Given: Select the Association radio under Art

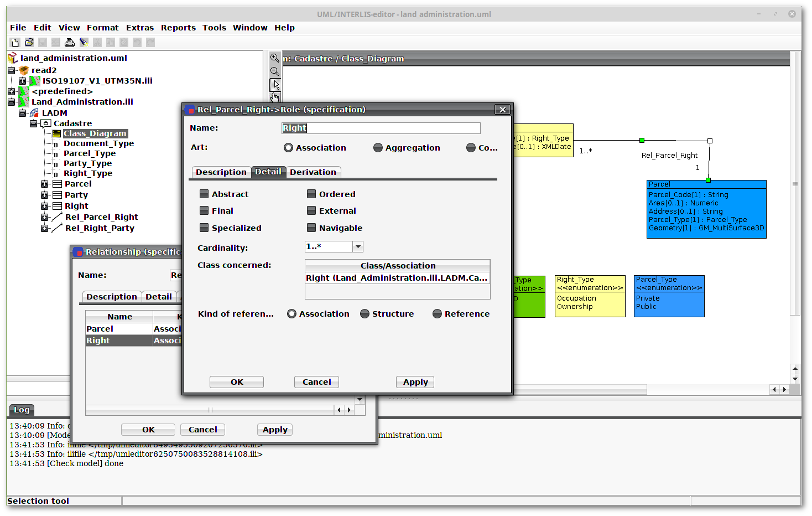Looking at the screenshot, I should [x=288, y=148].
